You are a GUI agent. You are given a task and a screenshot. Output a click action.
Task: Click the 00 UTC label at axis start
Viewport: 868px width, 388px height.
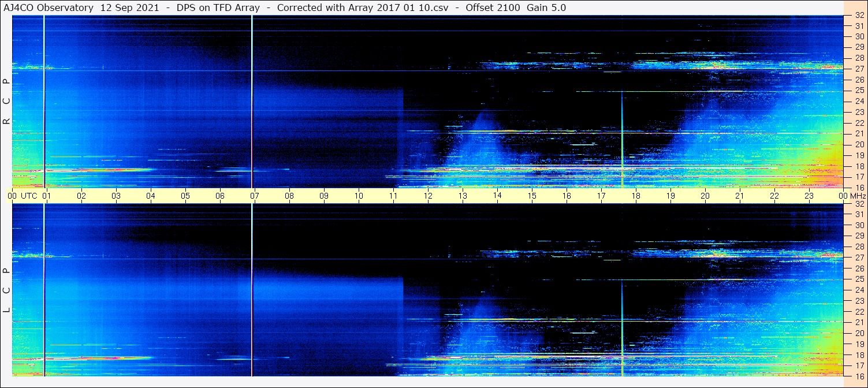pyautogui.click(x=23, y=196)
